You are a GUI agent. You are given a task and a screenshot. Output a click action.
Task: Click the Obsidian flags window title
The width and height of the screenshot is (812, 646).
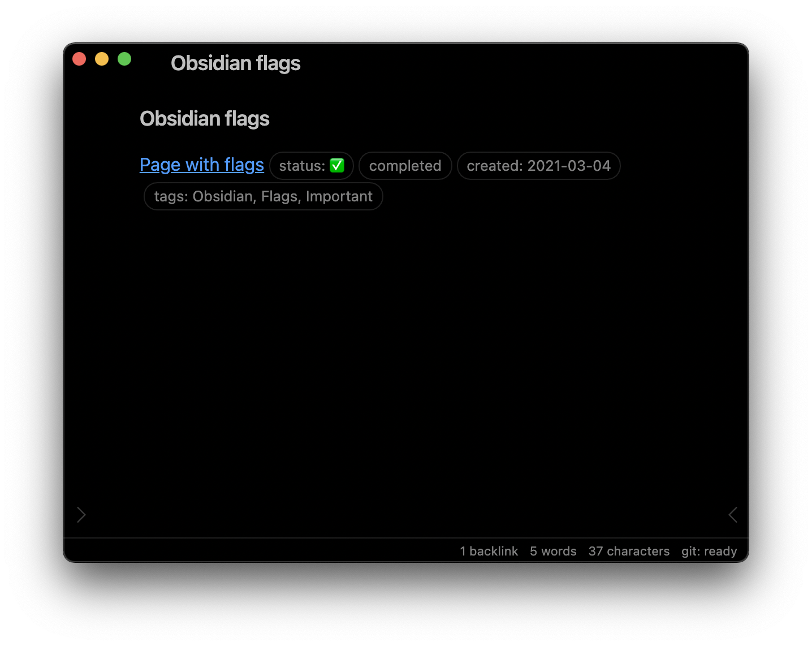click(x=236, y=63)
